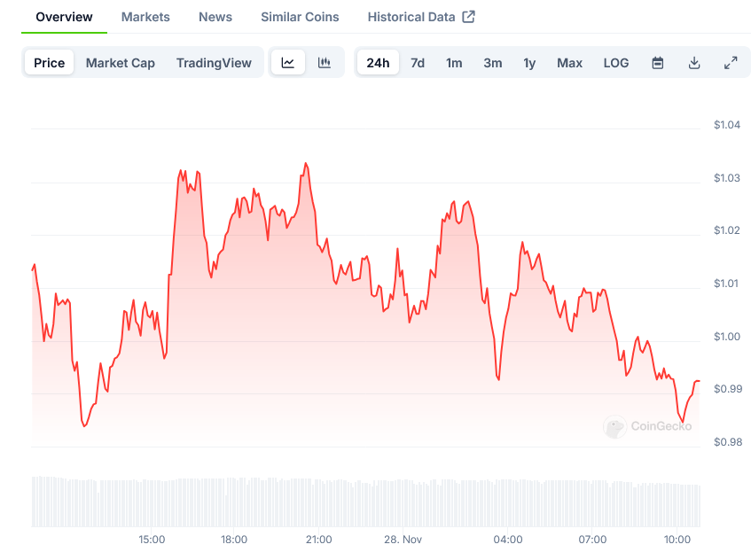Choose the 1m time range
The height and width of the screenshot is (560, 751).
pyautogui.click(x=454, y=63)
